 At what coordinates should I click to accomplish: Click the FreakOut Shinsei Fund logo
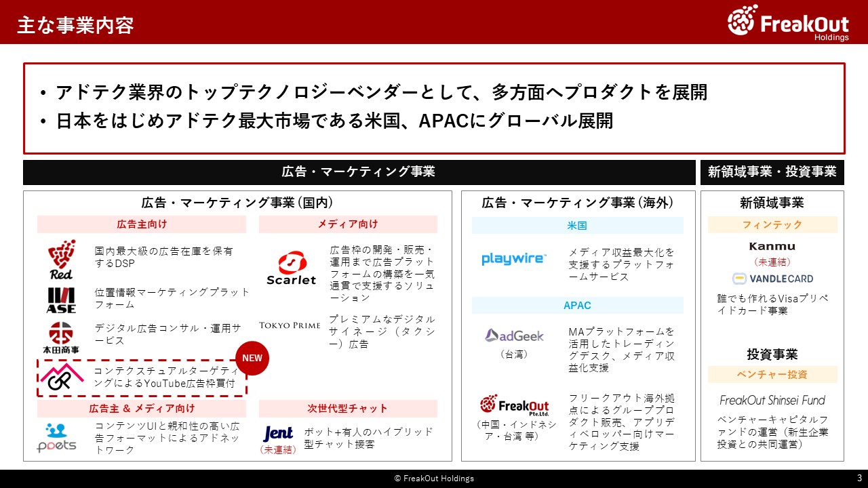point(772,400)
